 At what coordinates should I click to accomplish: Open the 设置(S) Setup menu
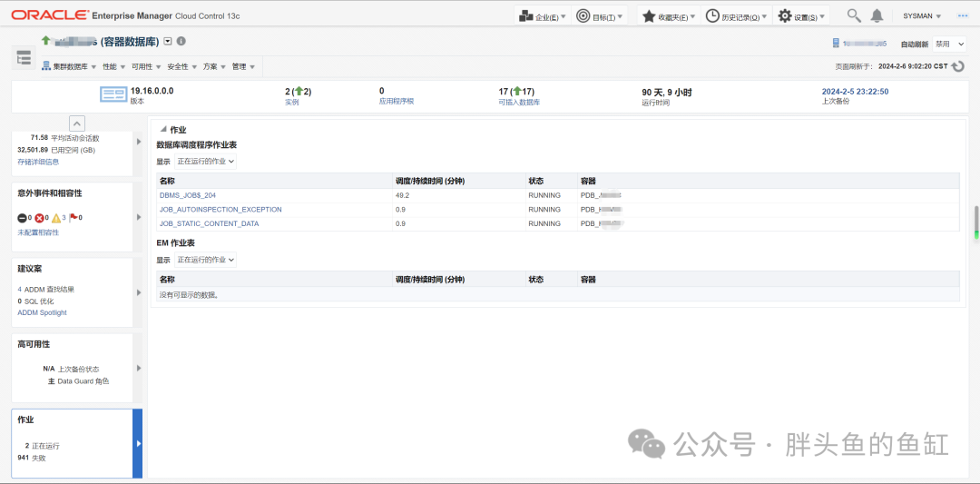coord(801,16)
